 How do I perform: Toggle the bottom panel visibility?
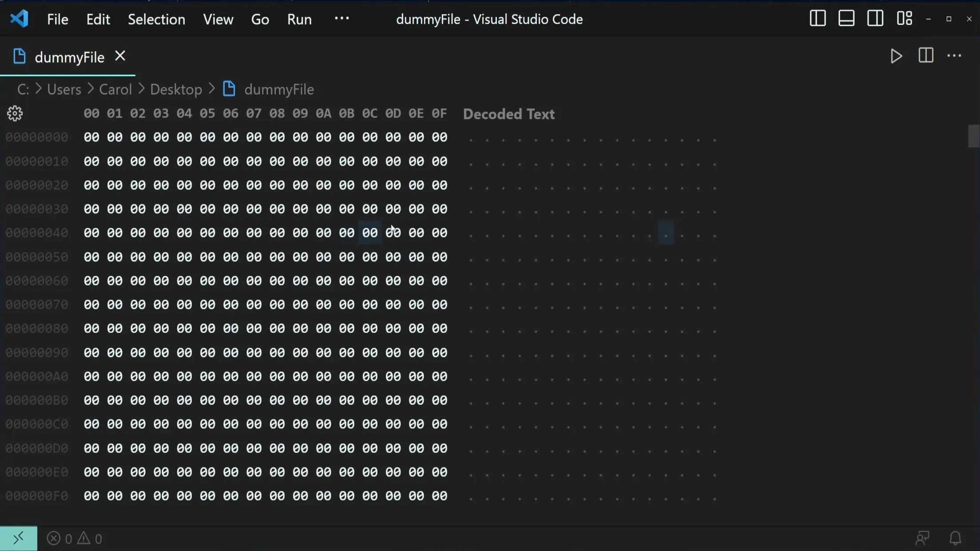click(846, 19)
